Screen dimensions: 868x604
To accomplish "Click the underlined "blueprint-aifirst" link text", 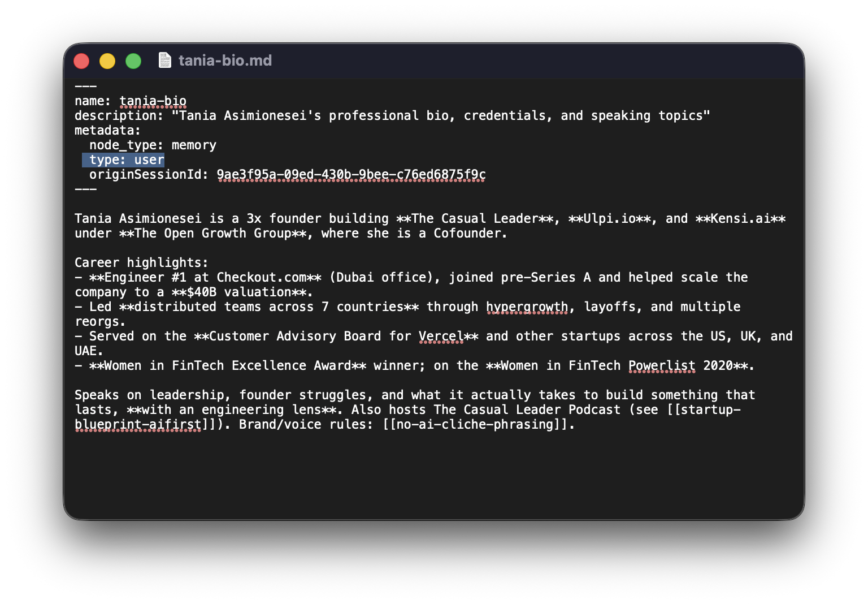I will pos(138,425).
